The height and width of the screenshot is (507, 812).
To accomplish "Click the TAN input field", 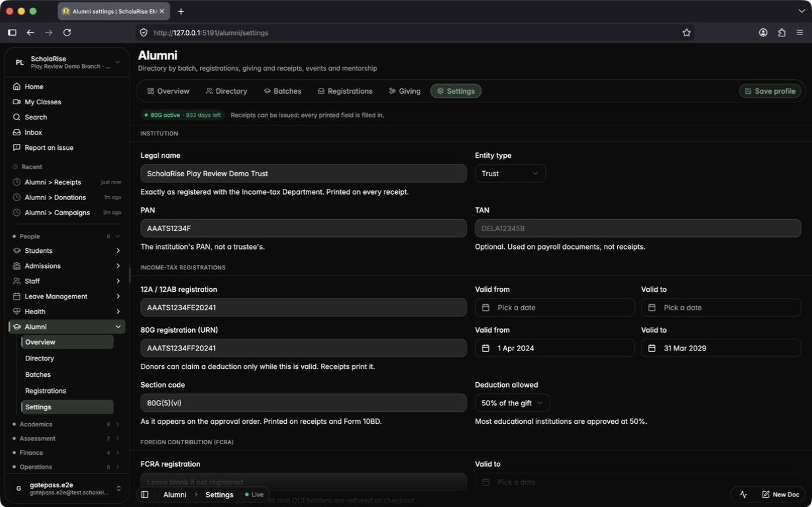I will point(638,228).
